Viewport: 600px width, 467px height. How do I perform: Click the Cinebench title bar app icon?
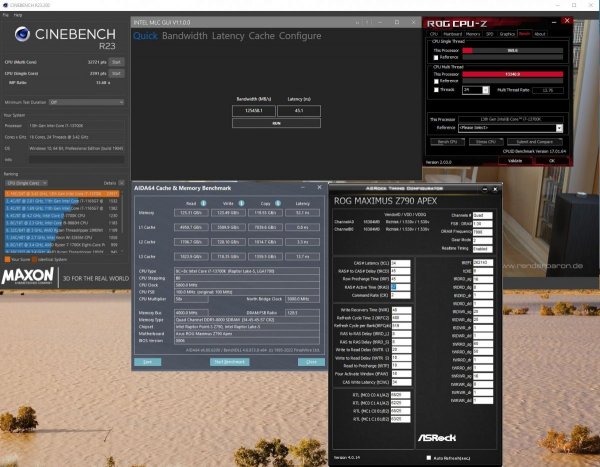click(5, 5)
